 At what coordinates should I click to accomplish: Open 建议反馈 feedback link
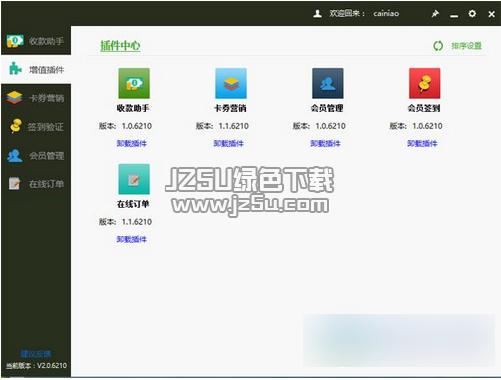pyautogui.click(x=36, y=354)
